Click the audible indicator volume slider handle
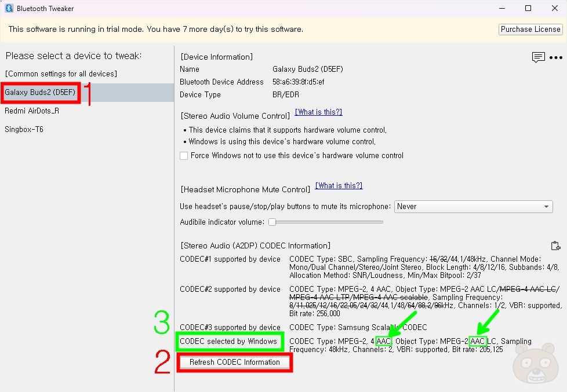Screen dimensions: 567x392 [x=272, y=222]
